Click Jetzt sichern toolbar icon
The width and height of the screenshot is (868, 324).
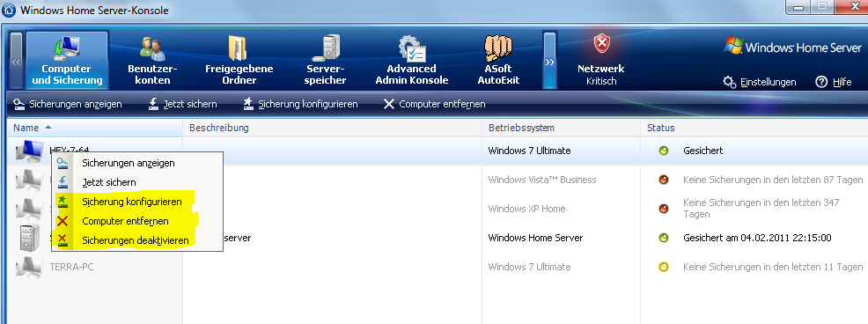coord(154,104)
